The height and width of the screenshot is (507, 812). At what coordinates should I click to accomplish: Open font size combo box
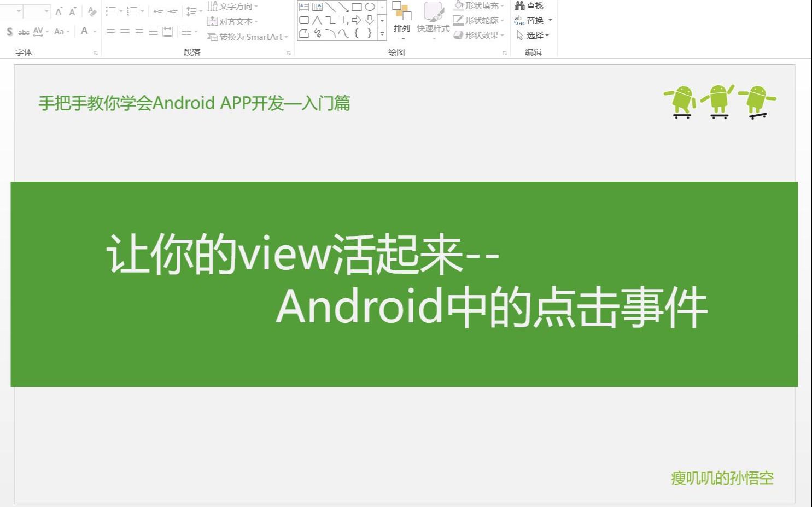click(x=37, y=11)
